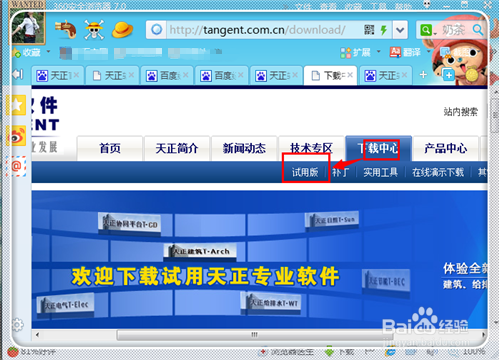Click the 翻译 translate button

click(x=405, y=52)
